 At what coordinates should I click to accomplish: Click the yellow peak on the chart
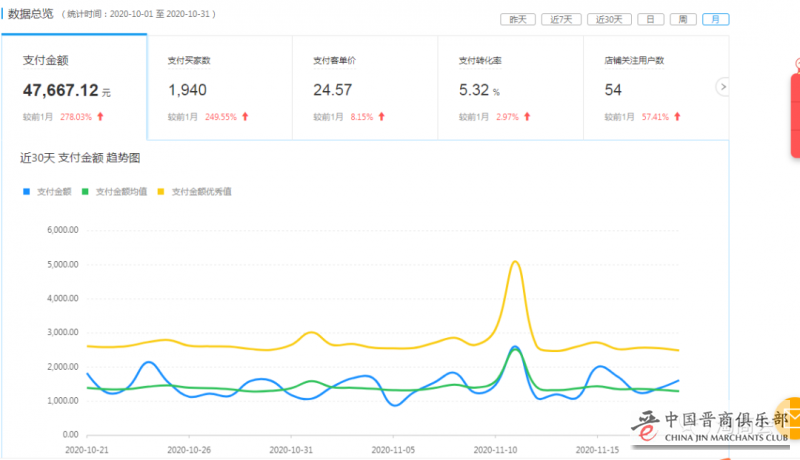click(515, 262)
